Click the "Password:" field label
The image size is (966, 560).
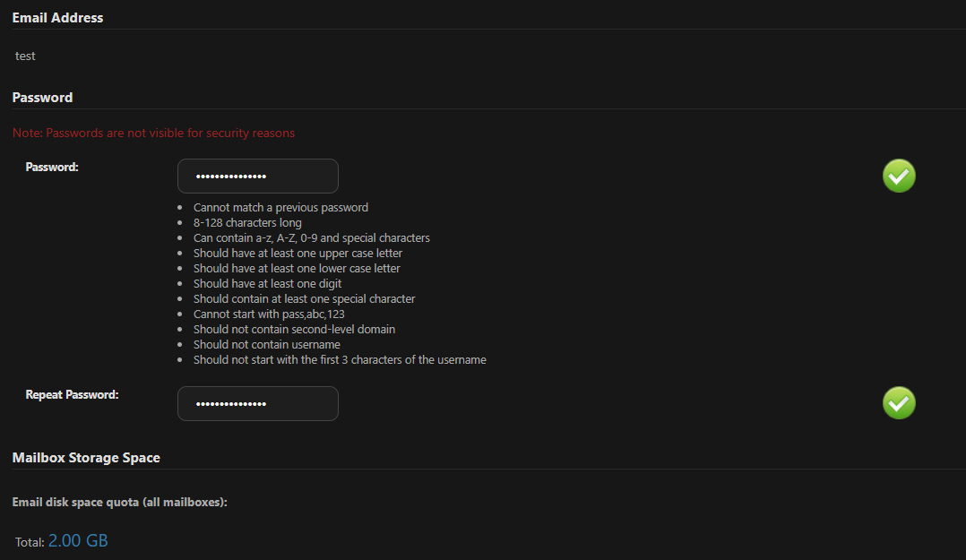52,167
